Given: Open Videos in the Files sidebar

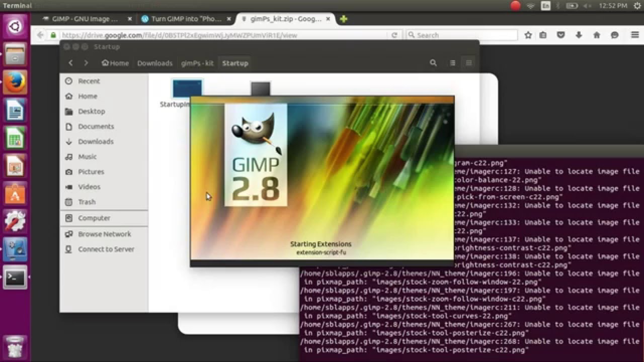Looking at the screenshot, I should [104, 187].
